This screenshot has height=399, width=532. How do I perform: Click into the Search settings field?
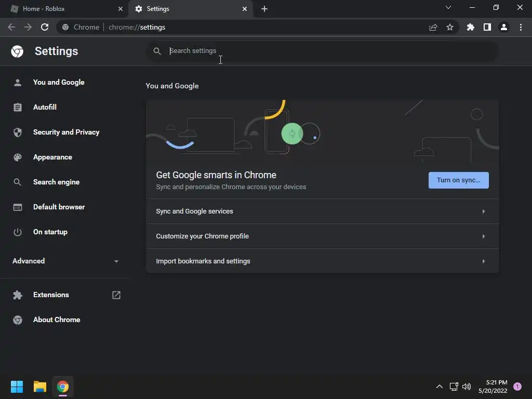[x=322, y=51]
